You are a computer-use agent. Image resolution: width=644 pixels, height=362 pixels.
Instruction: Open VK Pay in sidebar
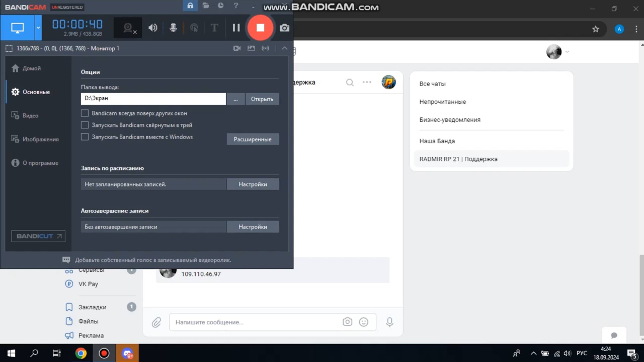pyautogui.click(x=81, y=284)
